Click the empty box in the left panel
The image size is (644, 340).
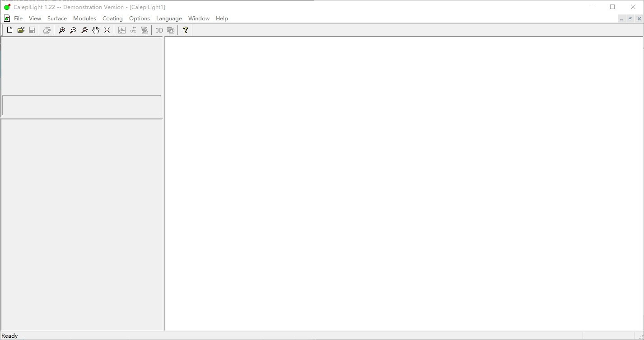pyautogui.click(x=81, y=105)
